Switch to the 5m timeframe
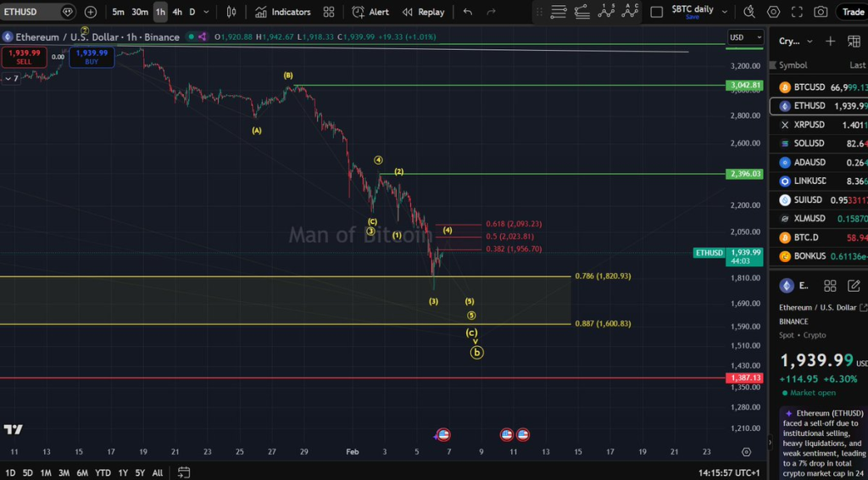This screenshot has width=868, height=480. [118, 12]
